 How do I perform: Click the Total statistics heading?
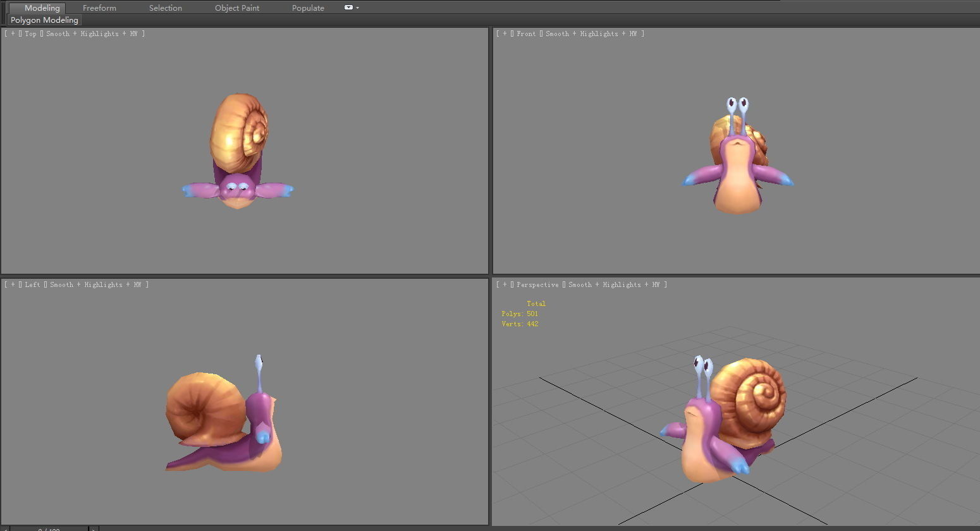click(x=536, y=303)
